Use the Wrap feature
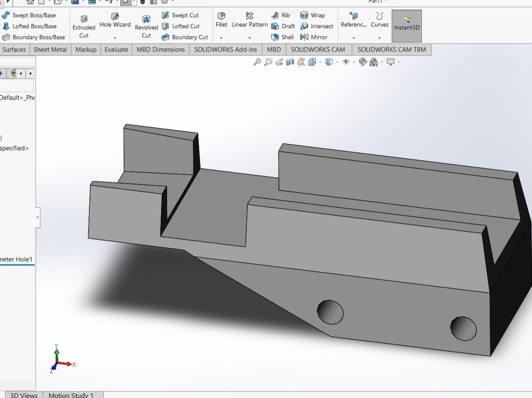This screenshot has width=532, height=398. coord(312,15)
